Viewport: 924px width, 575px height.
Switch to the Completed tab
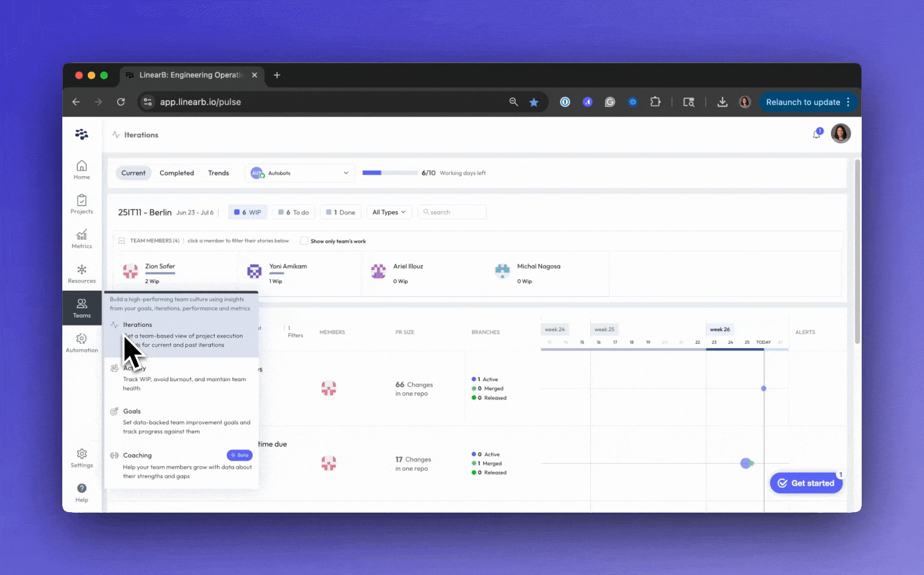coord(177,173)
